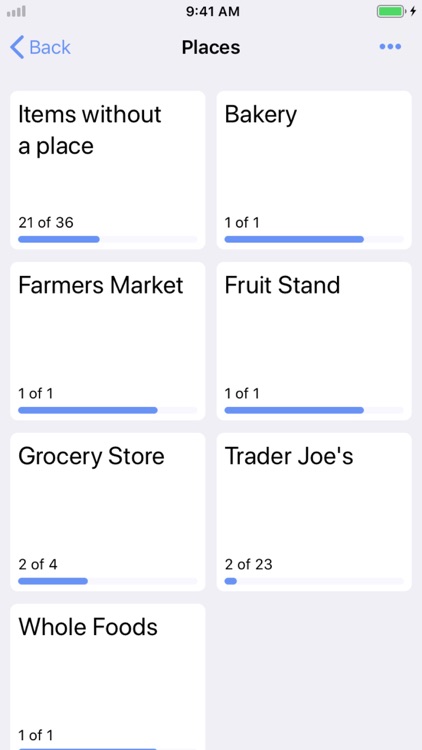Image resolution: width=422 pixels, height=750 pixels.
Task: Tap the Back chevron arrow icon
Action: [x=17, y=47]
